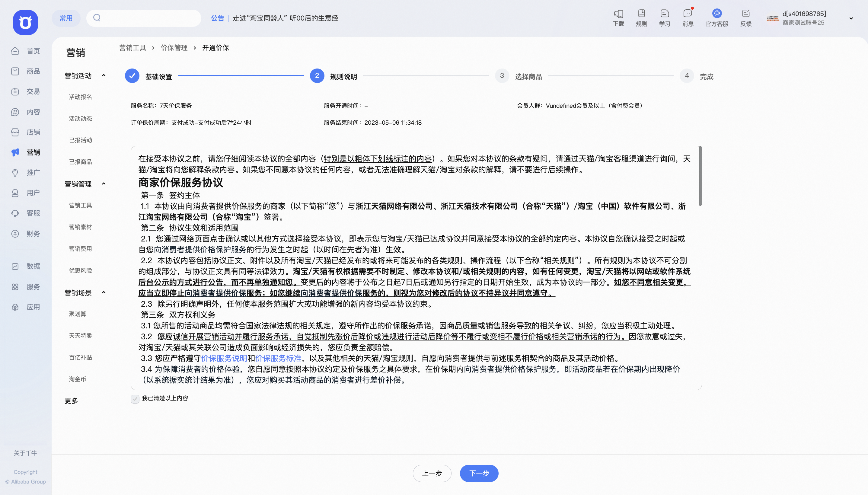The height and width of the screenshot is (495, 868).
Task: Click 价保管理 breadcrumb link
Action: [174, 48]
